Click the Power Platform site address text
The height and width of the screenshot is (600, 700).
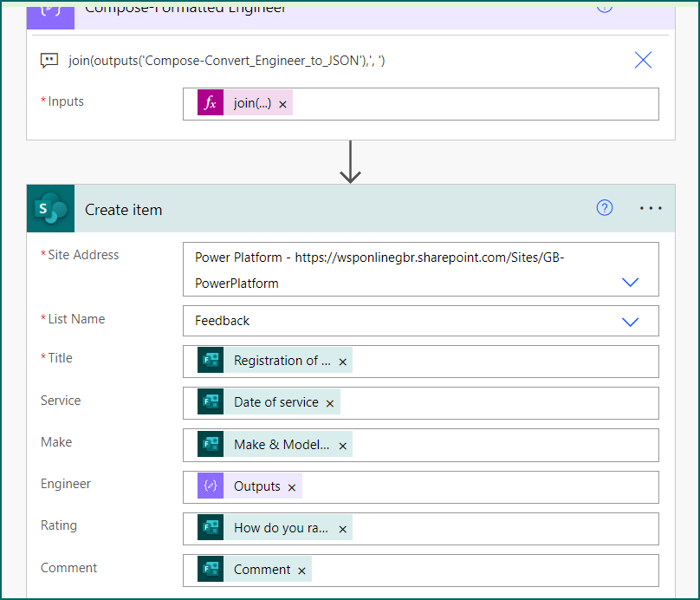[379, 270]
